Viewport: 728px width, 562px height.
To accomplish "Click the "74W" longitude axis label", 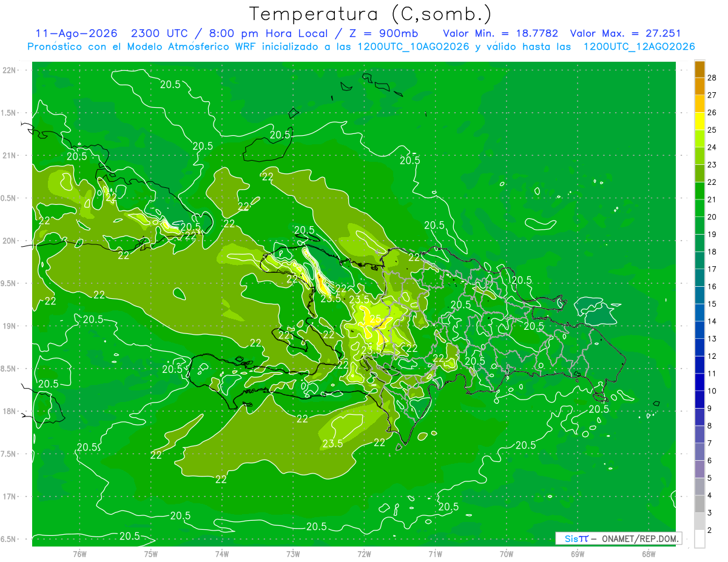I will (222, 554).
